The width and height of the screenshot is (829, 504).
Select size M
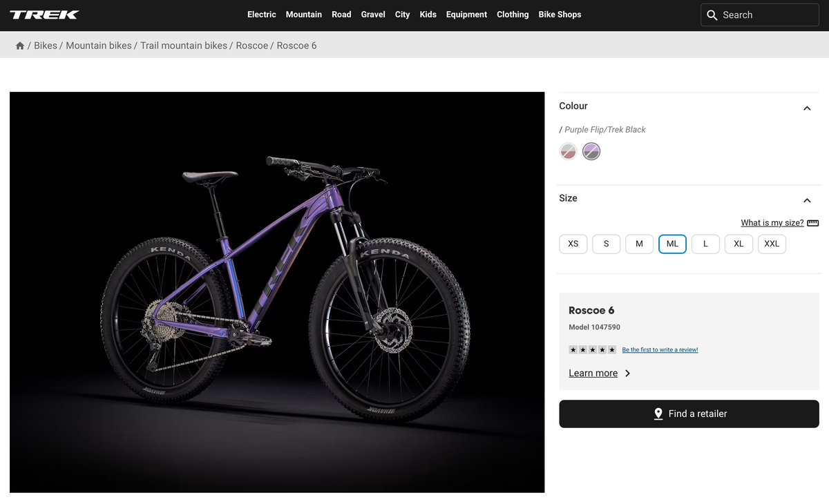639,244
